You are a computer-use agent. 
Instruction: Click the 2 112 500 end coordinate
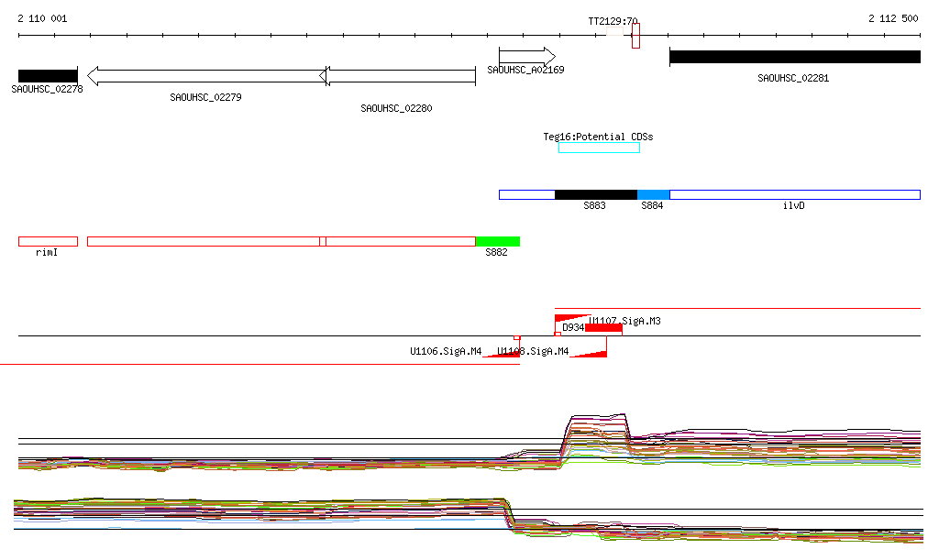point(893,18)
